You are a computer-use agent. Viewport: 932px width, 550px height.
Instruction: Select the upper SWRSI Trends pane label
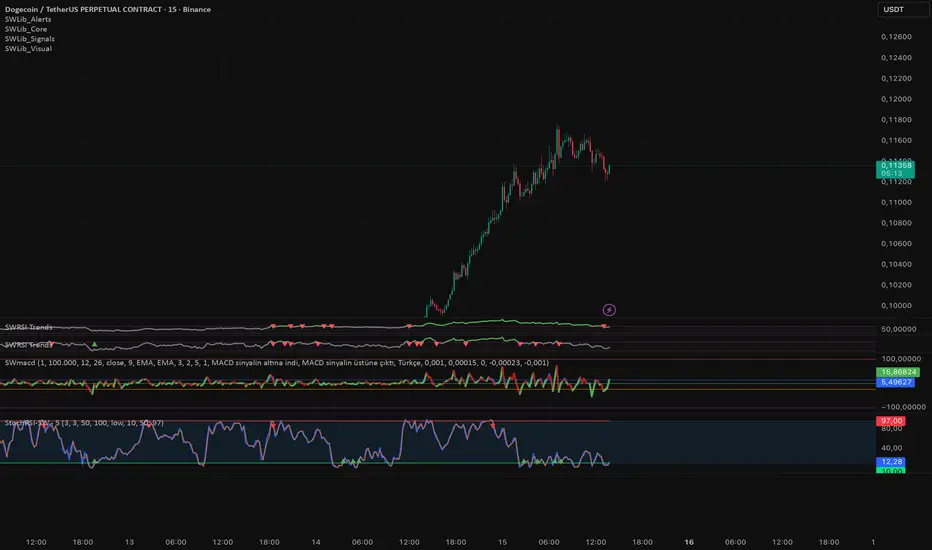(x=29, y=328)
